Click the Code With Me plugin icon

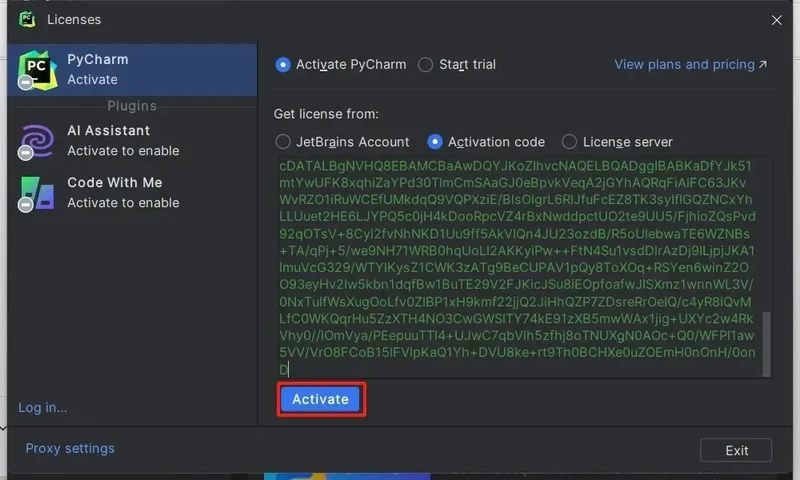(37, 193)
